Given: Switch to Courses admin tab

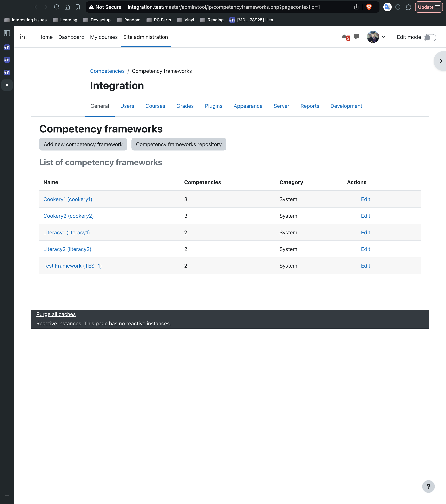Looking at the screenshot, I should coord(155,106).
